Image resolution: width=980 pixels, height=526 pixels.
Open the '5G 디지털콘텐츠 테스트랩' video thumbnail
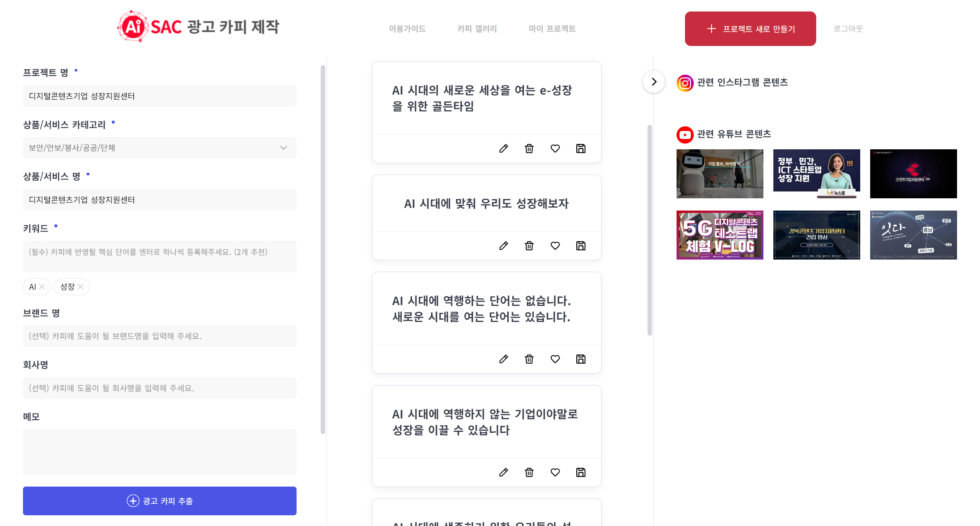tap(720, 235)
